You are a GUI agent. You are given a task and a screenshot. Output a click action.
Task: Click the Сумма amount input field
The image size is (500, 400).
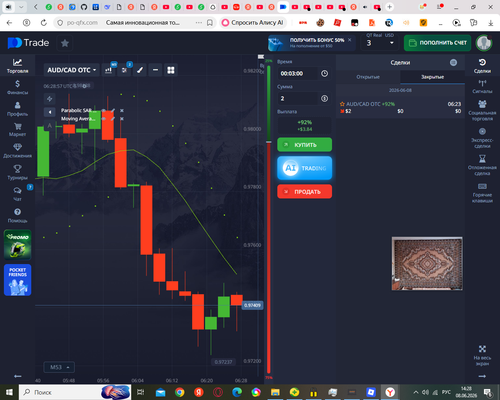pos(298,98)
